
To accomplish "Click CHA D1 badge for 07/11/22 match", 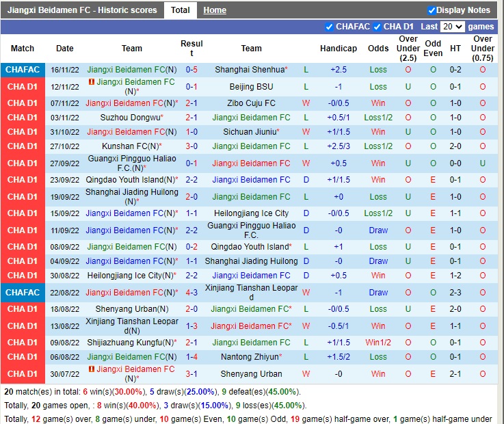I will (23, 103).
